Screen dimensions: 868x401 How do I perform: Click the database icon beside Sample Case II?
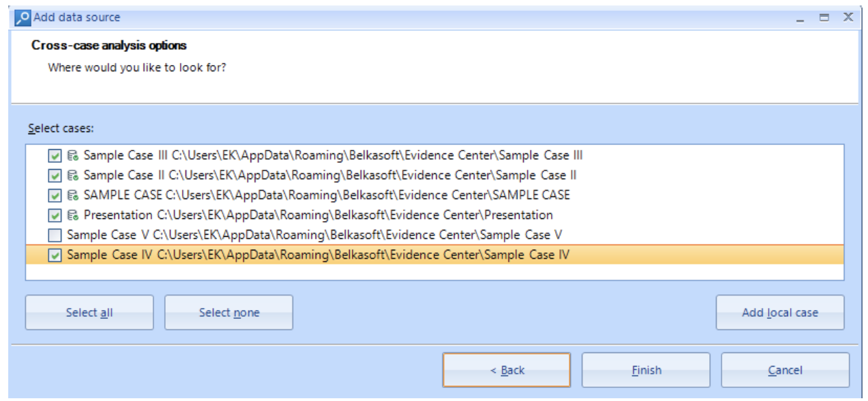point(72,175)
